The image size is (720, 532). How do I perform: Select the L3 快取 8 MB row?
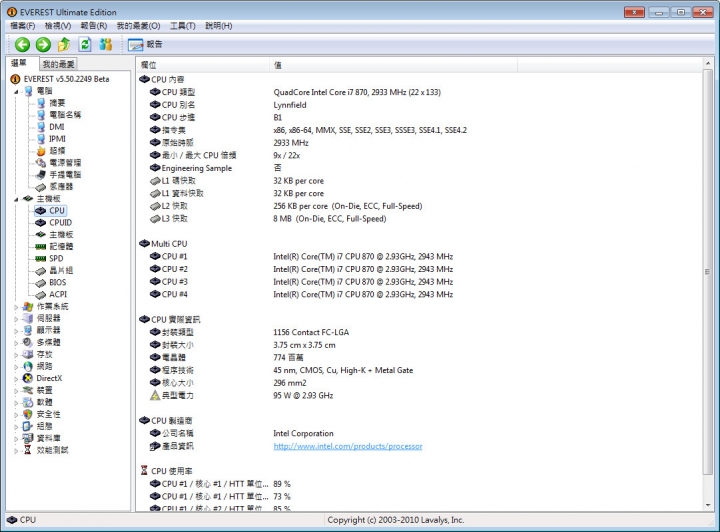pos(419,218)
